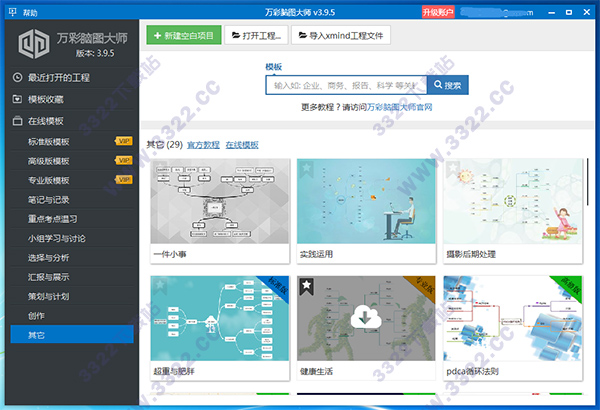Open the pdca循环法则 template thumbnail
600x410 pixels.
pos(513,319)
